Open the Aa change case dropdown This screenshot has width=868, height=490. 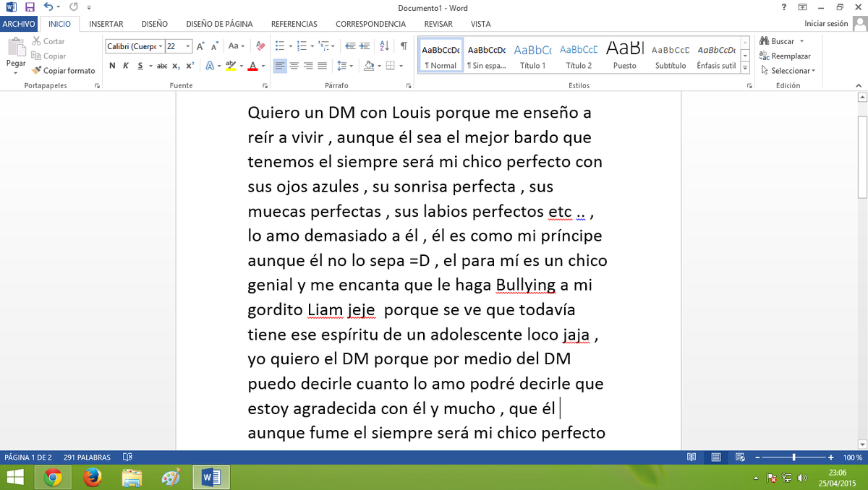click(x=236, y=46)
